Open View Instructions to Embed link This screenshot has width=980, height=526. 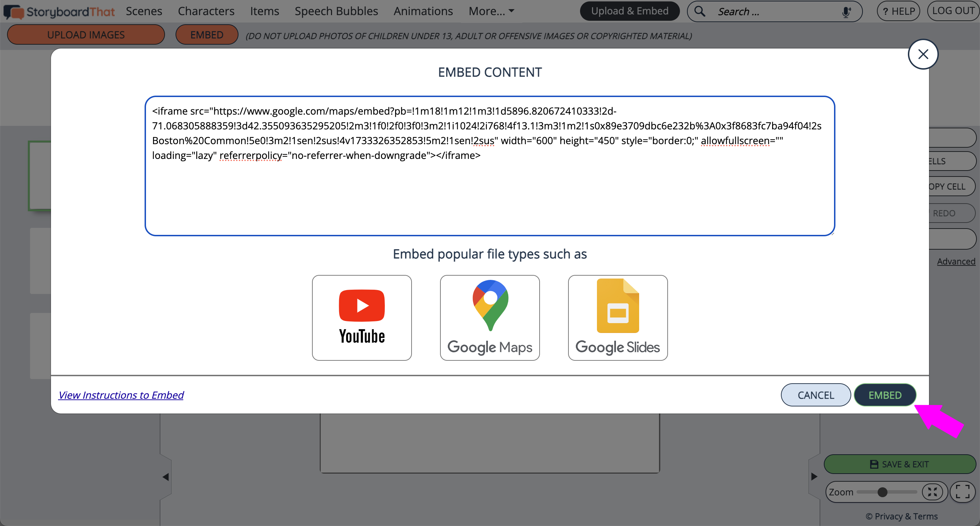[x=121, y=395]
